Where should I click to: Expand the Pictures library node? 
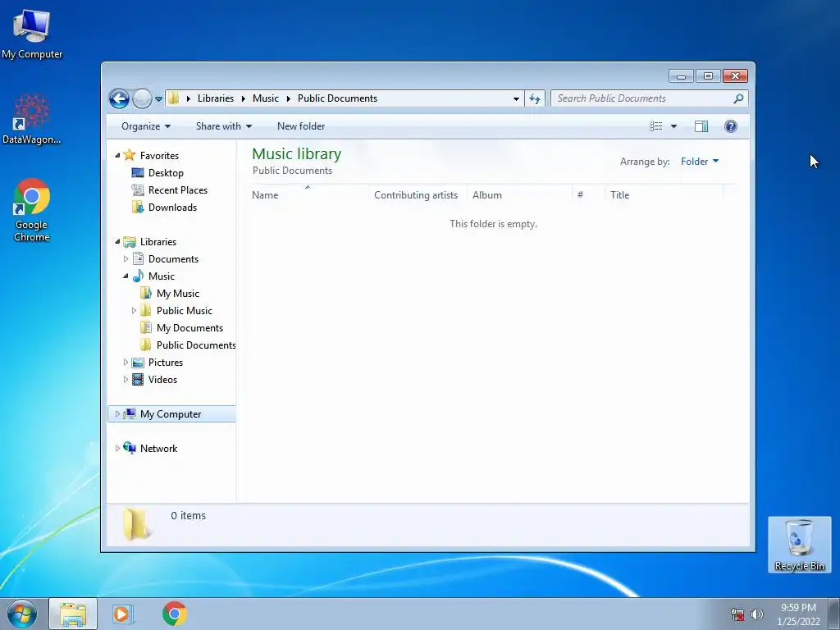click(126, 363)
